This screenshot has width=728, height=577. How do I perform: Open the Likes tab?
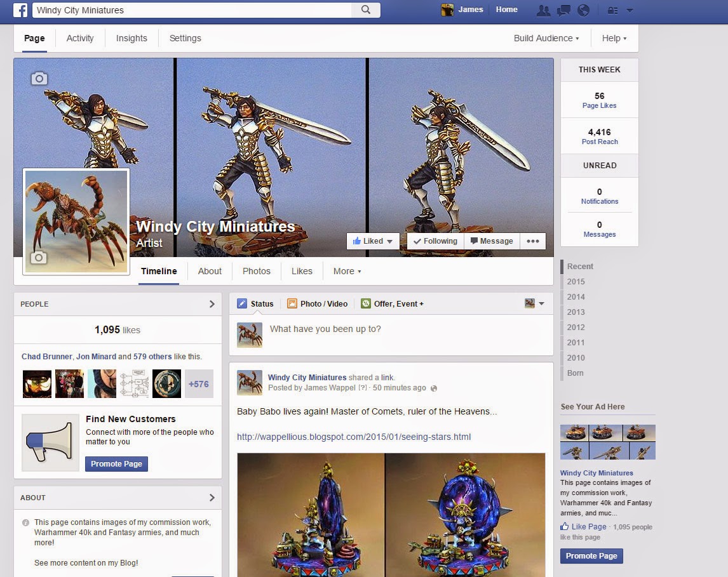[x=302, y=271]
